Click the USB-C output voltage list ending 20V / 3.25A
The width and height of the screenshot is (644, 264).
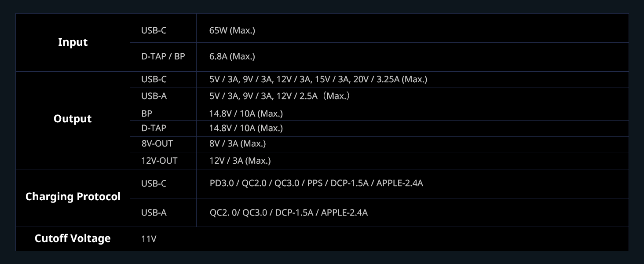[318, 79]
